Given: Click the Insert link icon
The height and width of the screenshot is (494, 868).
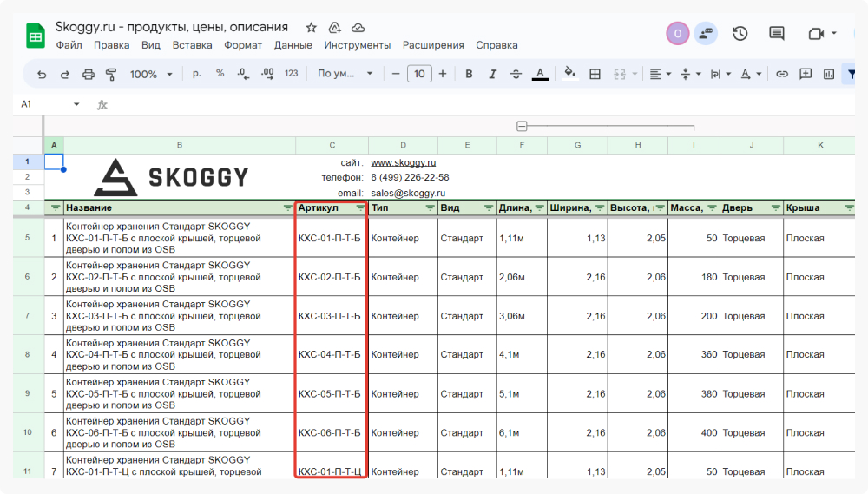Looking at the screenshot, I should [x=782, y=75].
